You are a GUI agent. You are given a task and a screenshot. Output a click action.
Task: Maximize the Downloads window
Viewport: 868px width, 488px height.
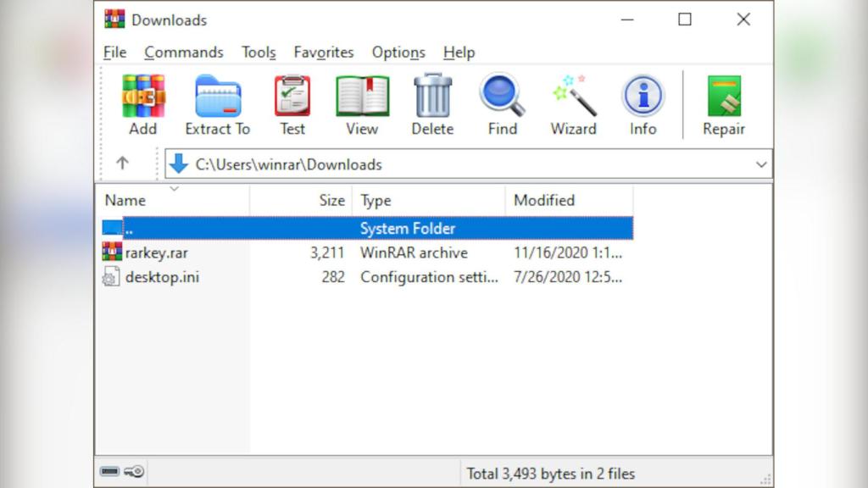[x=685, y=19]
